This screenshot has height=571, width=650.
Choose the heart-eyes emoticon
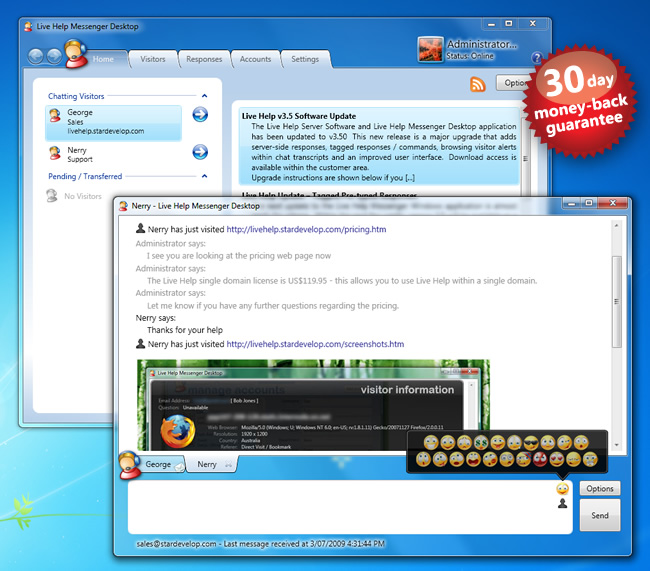point(557,459)
